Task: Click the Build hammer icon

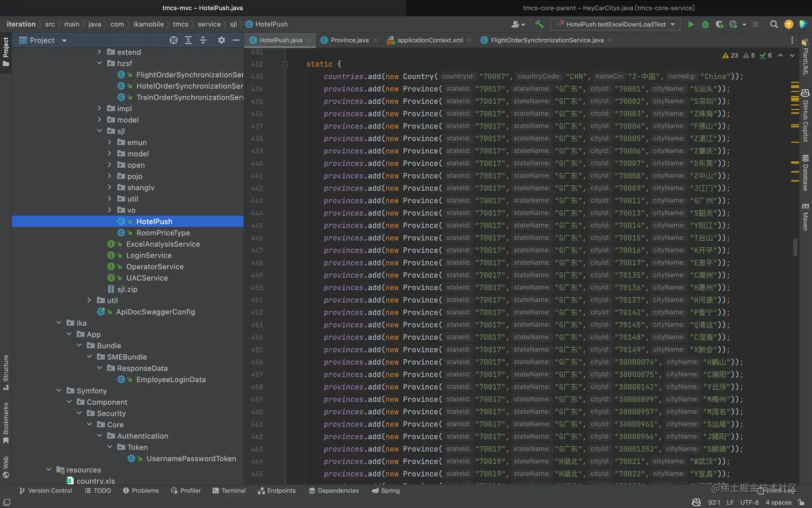Action: [x=539, y=24]
